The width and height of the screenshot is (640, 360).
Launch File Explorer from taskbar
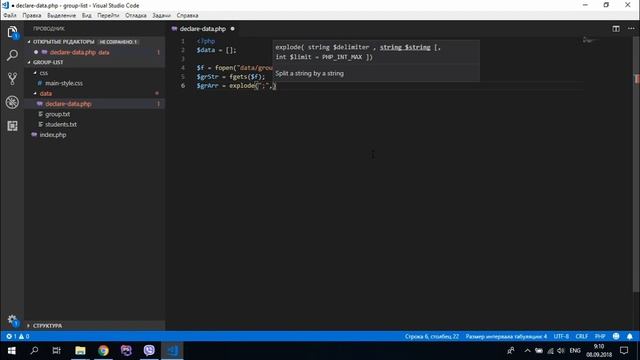[x=80, y=351]
